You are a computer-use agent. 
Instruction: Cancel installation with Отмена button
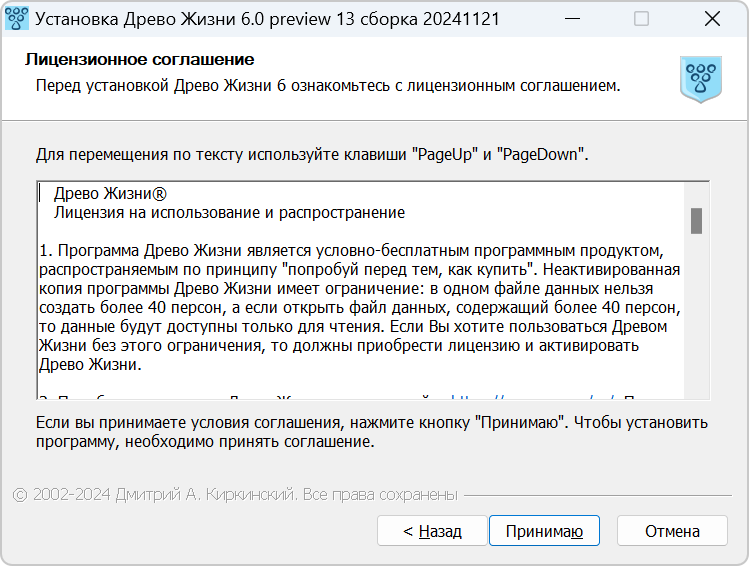coord(672,531)
